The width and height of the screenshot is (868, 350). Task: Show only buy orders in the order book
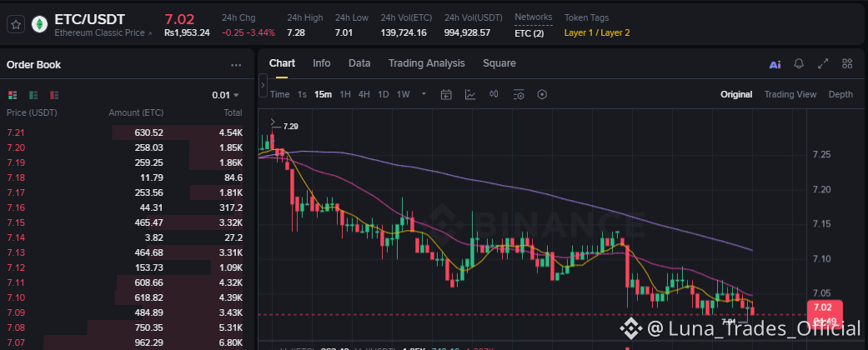coord(33,95)
